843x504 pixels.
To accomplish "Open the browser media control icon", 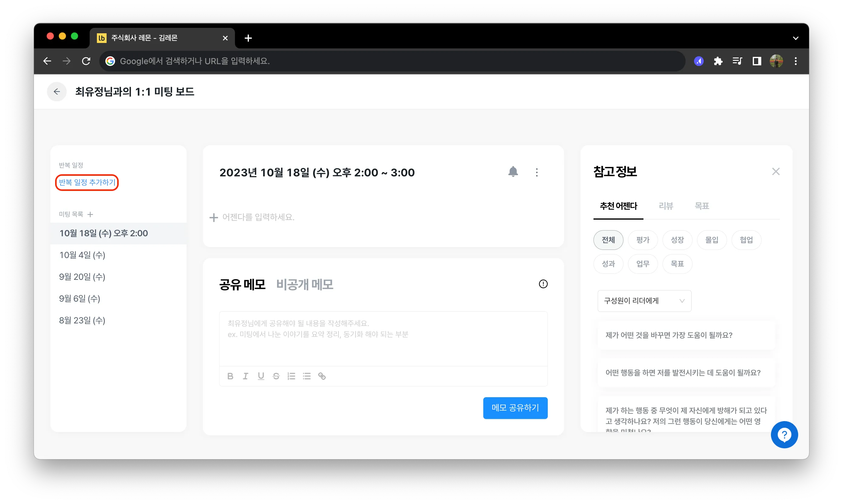I will [x=737, y=61].
